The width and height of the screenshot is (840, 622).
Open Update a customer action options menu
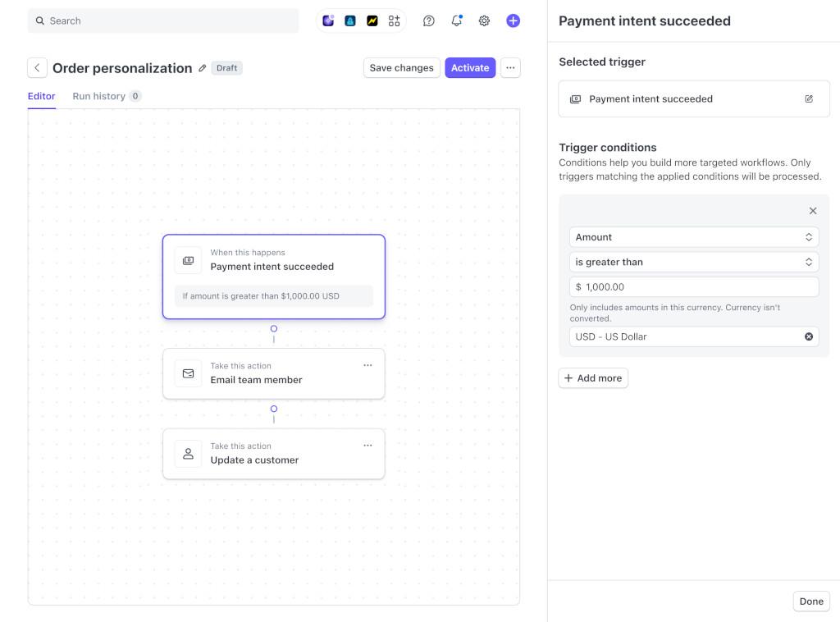click(367, 446)
